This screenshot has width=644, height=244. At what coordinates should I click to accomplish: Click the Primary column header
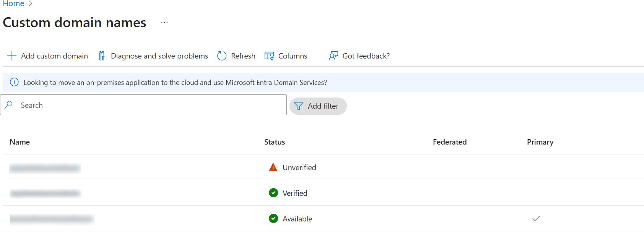[540, 142]
